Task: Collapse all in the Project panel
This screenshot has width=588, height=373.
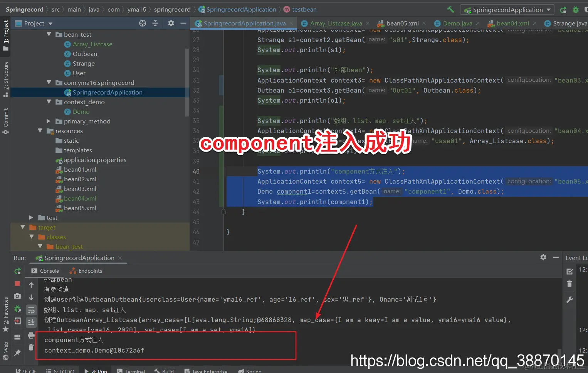Action: (x=155, y=23)
